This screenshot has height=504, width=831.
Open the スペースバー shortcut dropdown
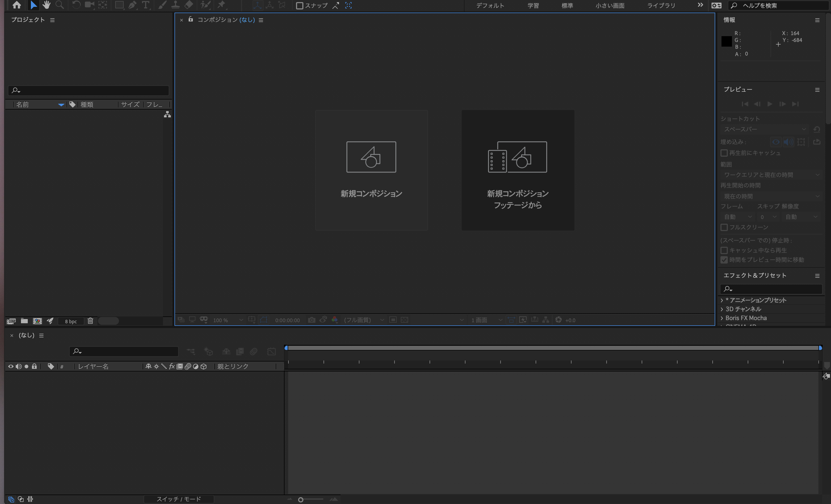[x=764, y=129]
